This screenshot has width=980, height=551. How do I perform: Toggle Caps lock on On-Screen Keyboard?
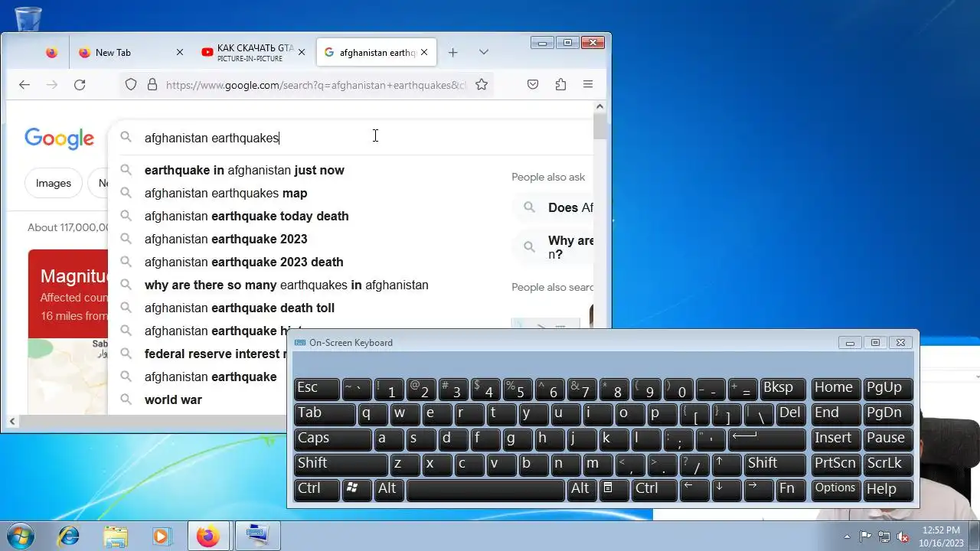pos(333,439)
